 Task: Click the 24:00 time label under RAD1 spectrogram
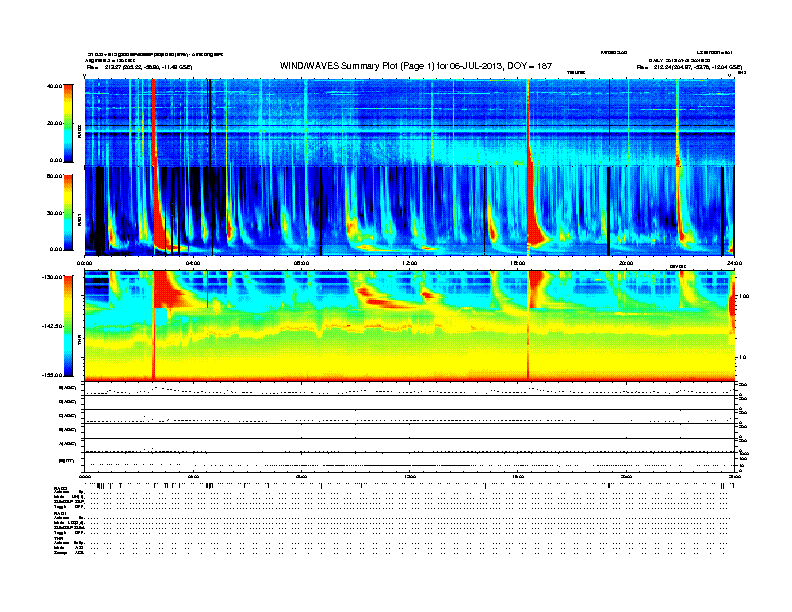[734, 263]
